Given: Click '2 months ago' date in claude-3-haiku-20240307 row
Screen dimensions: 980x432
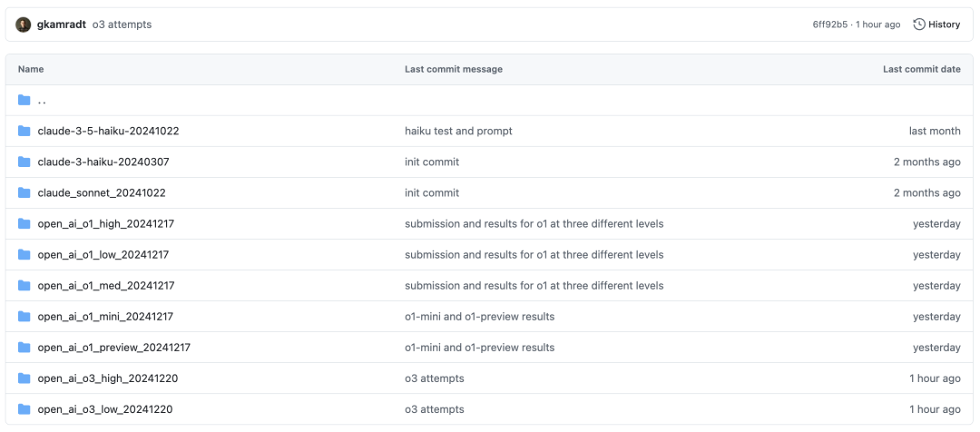Looking at the screenshot, I should (926, 162).
